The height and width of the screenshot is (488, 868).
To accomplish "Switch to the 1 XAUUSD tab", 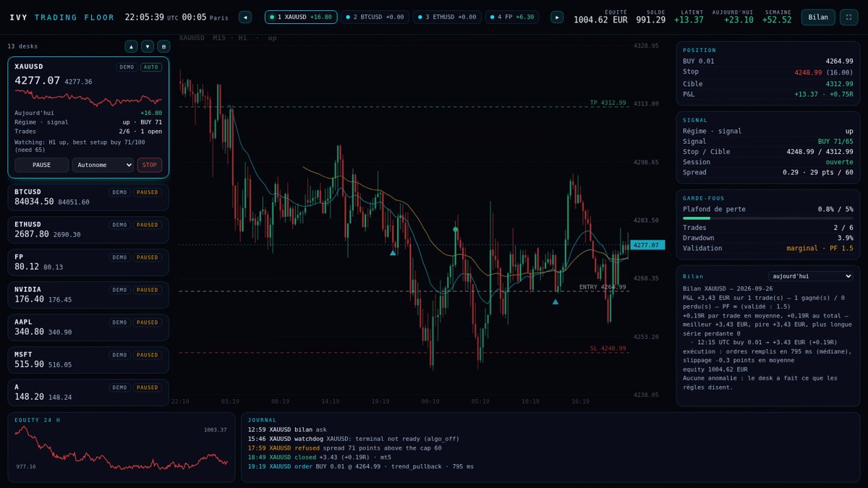I will pos(301,17).
